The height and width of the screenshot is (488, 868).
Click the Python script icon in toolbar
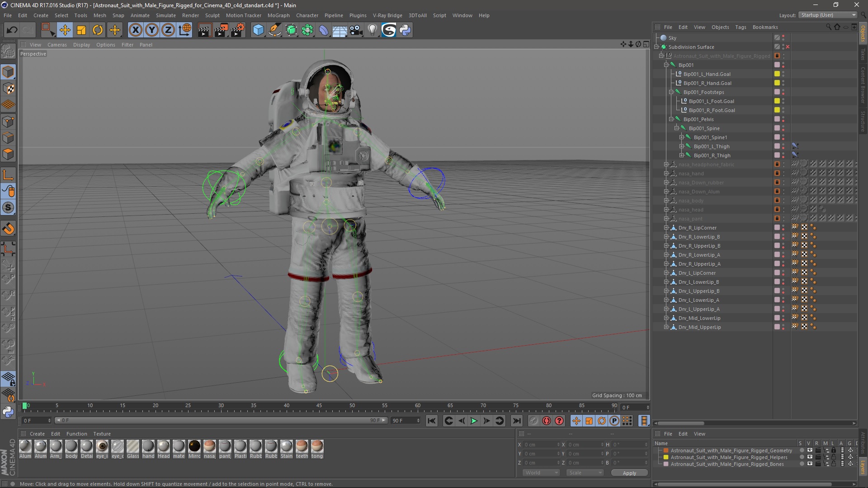coord(406,30)
